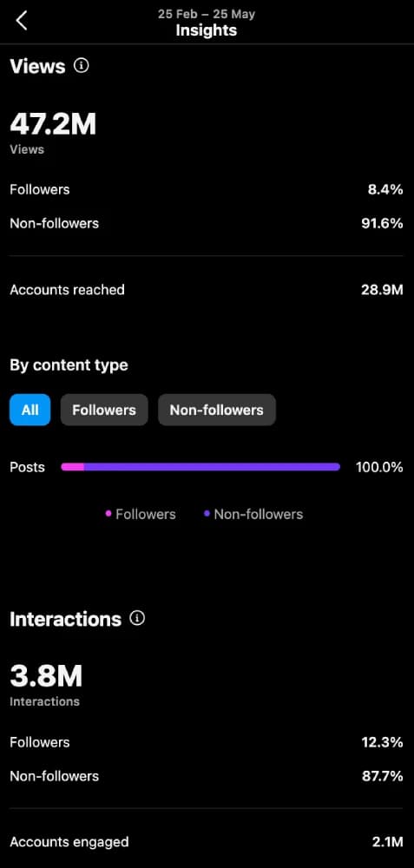Tap the pink Followers legend dot
The height and width of the screenshot is (868, 414).
[x=108, y=514]
